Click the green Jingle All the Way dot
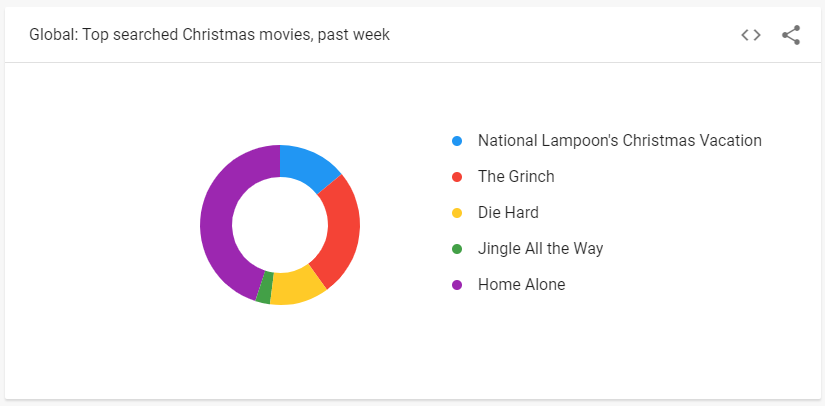This screenshot has width=825, height=406. [x=457, y=249]
